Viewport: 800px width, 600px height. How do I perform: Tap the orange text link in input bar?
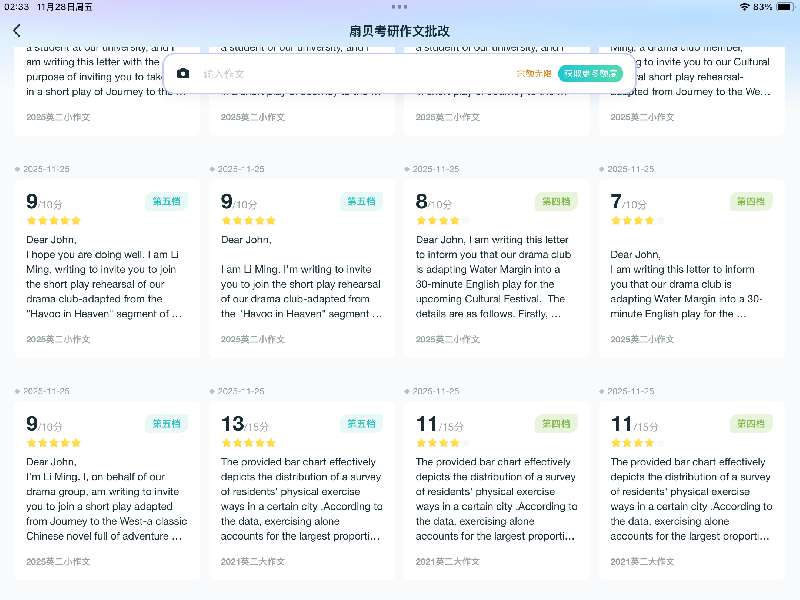[x=533, y=73]
